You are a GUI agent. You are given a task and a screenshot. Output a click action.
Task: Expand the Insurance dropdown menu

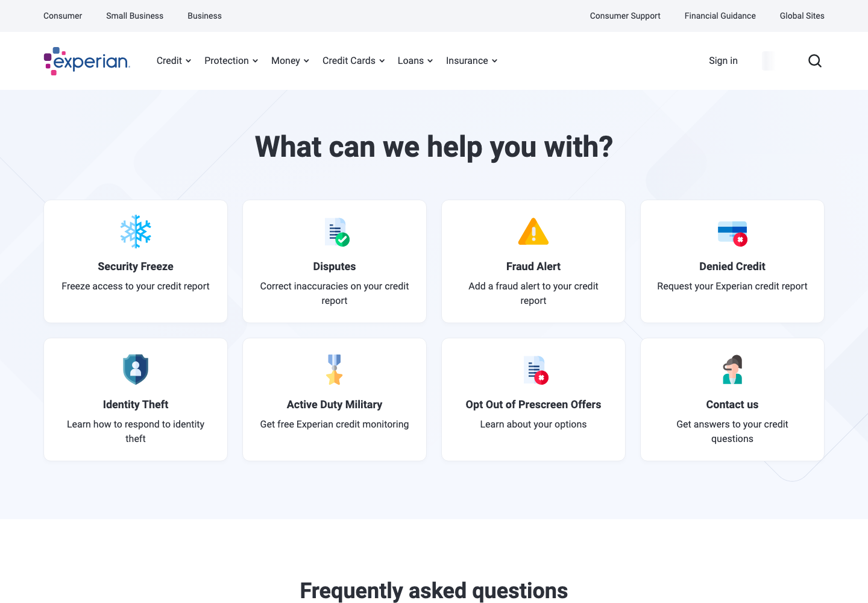(472, 61)
